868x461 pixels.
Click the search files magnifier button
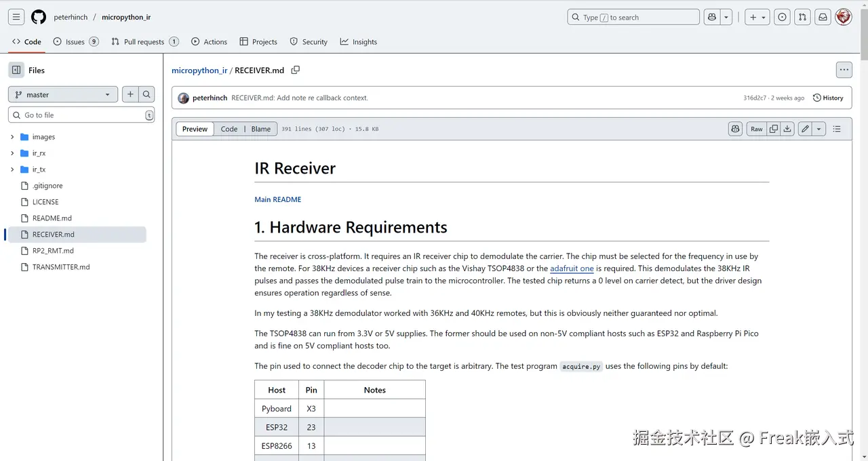pos(146,95)
